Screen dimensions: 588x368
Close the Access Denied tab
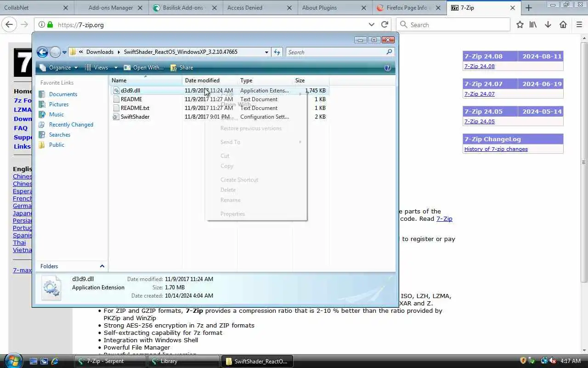[x=289, y=8]
